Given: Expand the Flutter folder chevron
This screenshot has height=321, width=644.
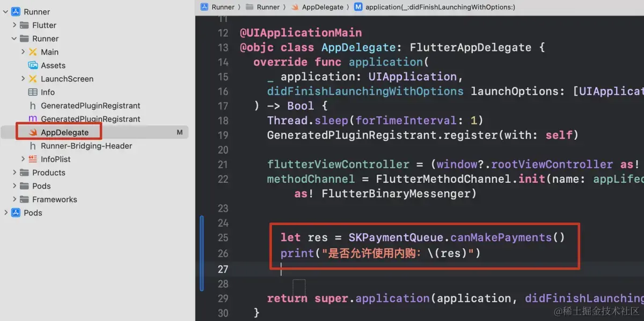Looking at the screenshot, I should (x=14, y=25).
